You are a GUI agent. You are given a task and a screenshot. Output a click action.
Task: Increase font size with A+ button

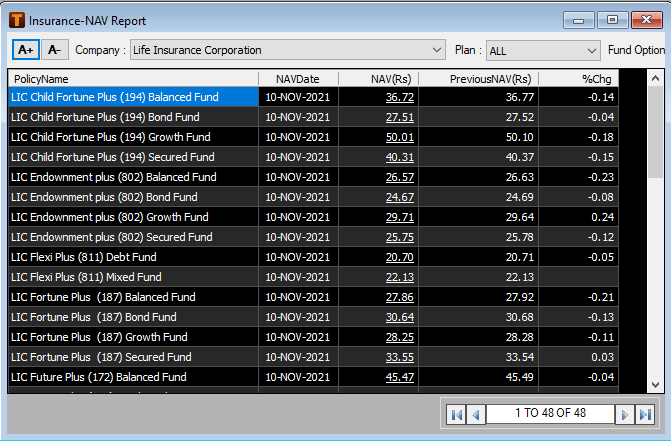point(26,50)
